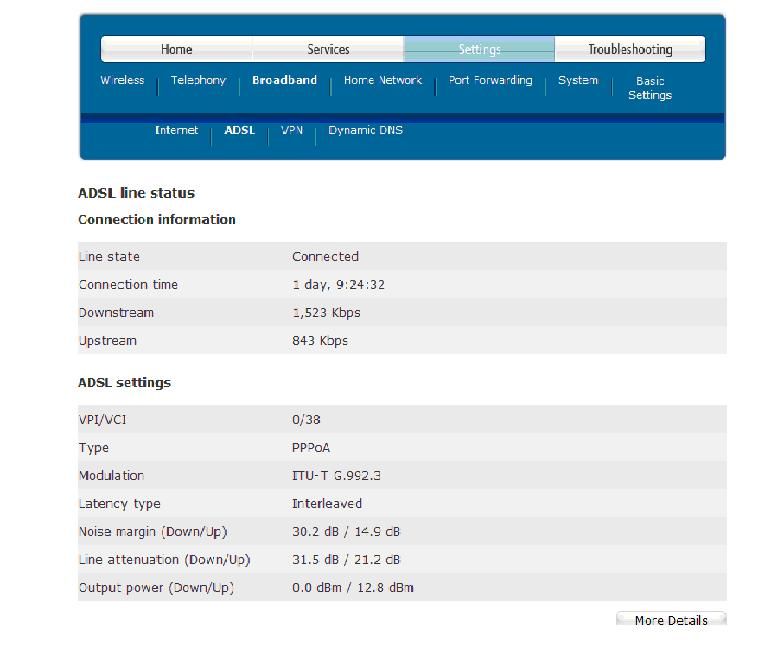Click VPI/VCI value 0/38
The width and height of the screenshot is (766, 657).
pyautogui.click(x=306, y=420)
